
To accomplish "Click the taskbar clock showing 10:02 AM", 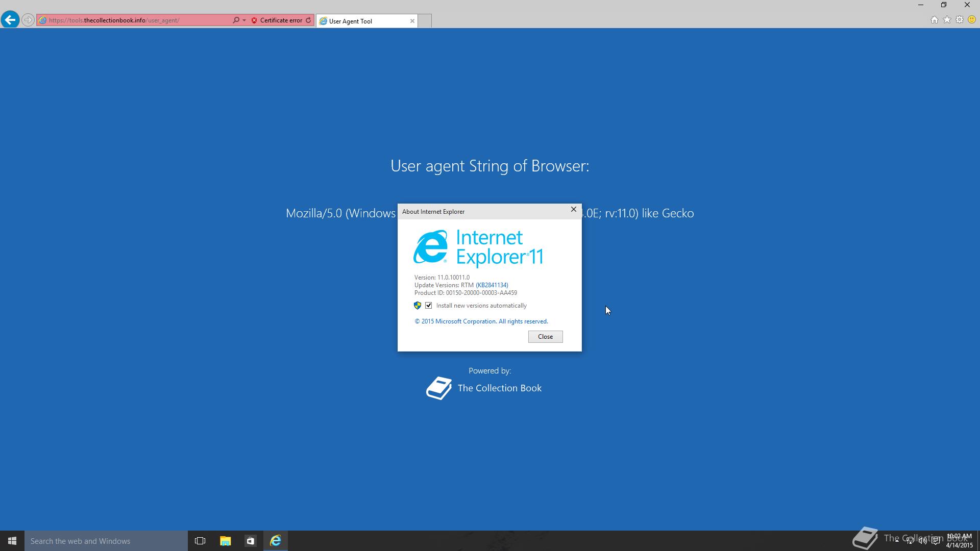I will pos(959,541).
